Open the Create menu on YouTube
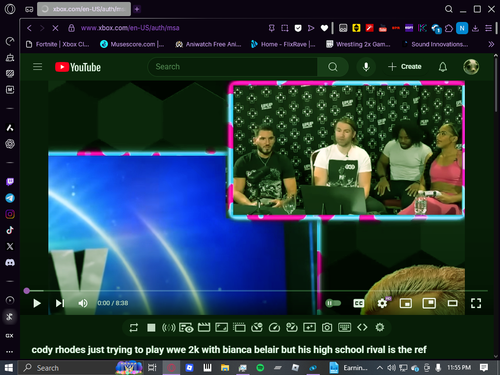 pyautogui.click(x=405, y=67)
